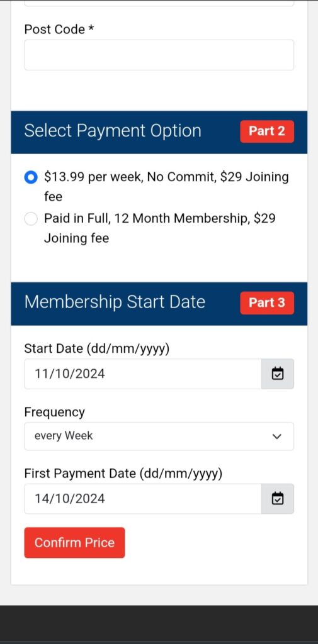
Task: Click the Start Date field showing 11/10/2024
Action: coord(143,374)
